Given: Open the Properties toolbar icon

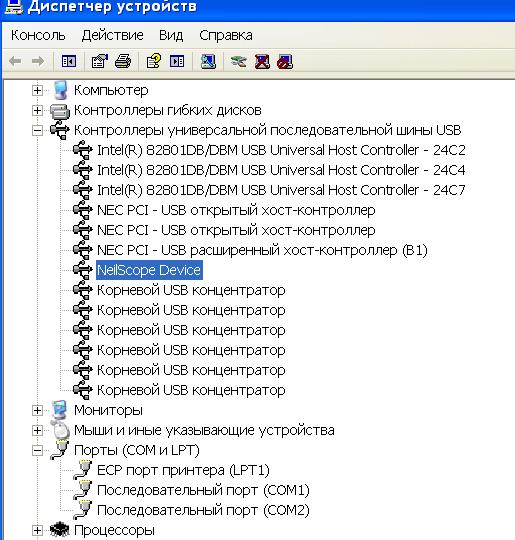Looking at the screenshot, I should coord(100,62).
